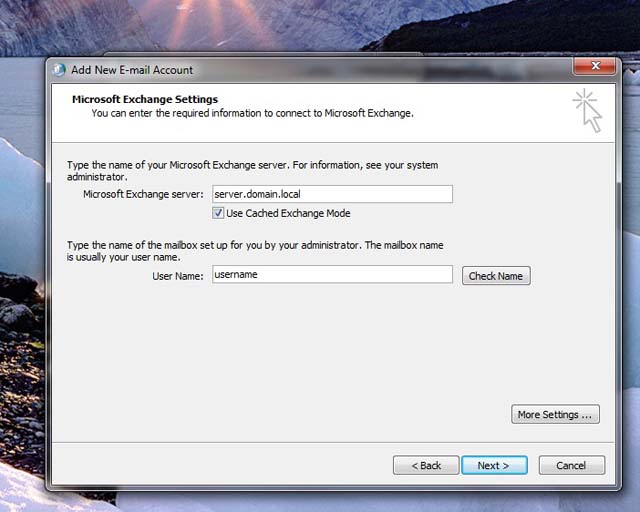Image resolution: width=640 pixels, height=512 pixels.
Task: Click the 'Add New E-mail Account' title text
Action: tap(132, 70)
